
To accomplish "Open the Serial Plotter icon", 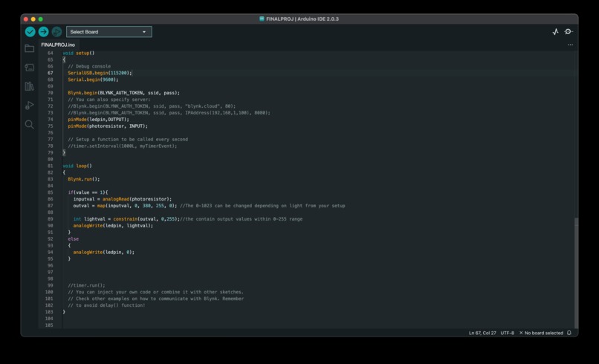I will 555,32.
